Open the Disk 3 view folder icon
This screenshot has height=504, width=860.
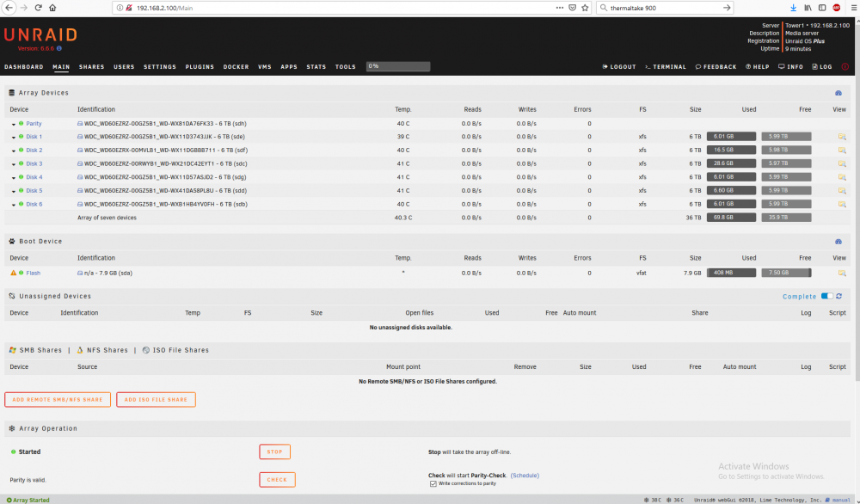coord(841,163)
